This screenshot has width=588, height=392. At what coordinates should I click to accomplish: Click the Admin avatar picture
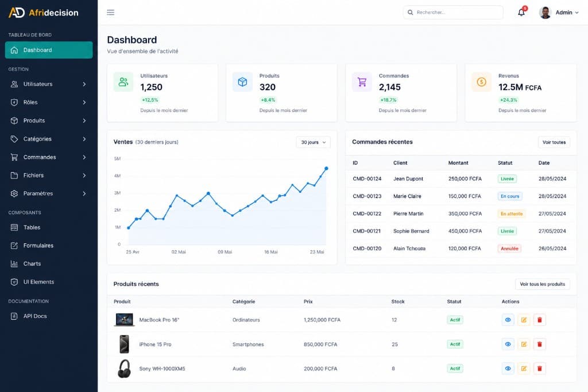pos(546,13)
